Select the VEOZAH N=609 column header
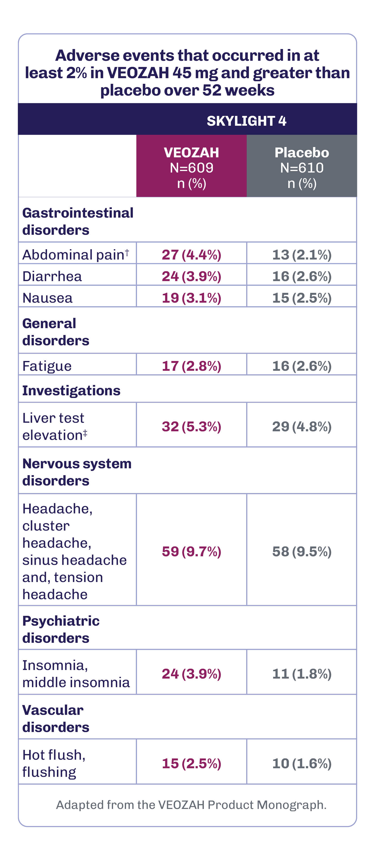Image resolution: width=373 pixels, height=868 pixels. tap(191, 167)
